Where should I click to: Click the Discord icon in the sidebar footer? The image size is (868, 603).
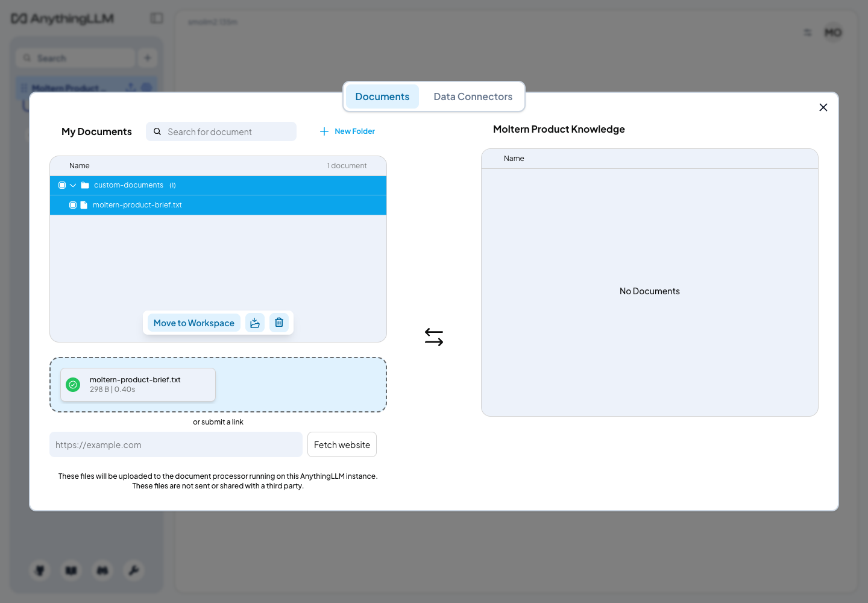[x=102, y=570]
